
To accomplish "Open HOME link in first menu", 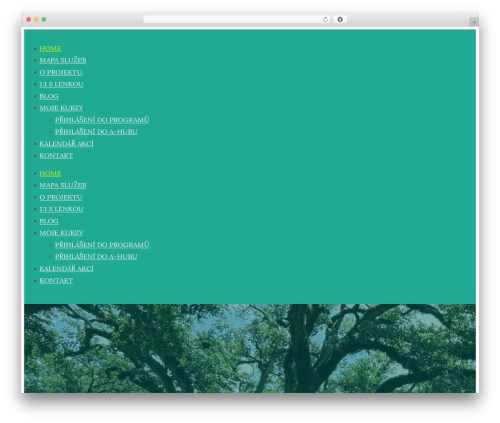I will [x=50, y=49].
